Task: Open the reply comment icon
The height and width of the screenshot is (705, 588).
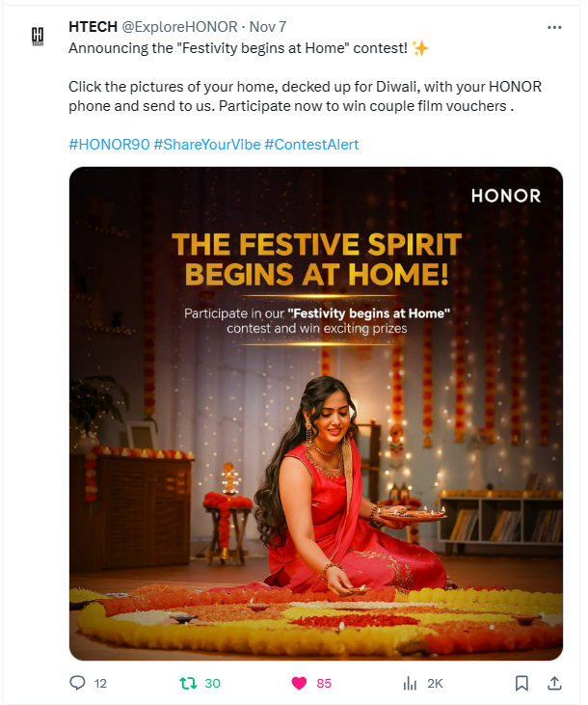Action: 77,683
